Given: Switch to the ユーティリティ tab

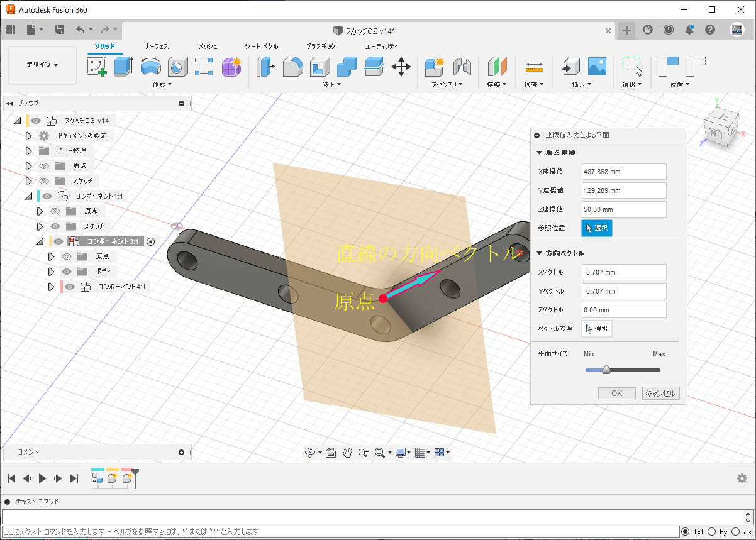Looking at the screenshot, I should (x=381, y=47).
